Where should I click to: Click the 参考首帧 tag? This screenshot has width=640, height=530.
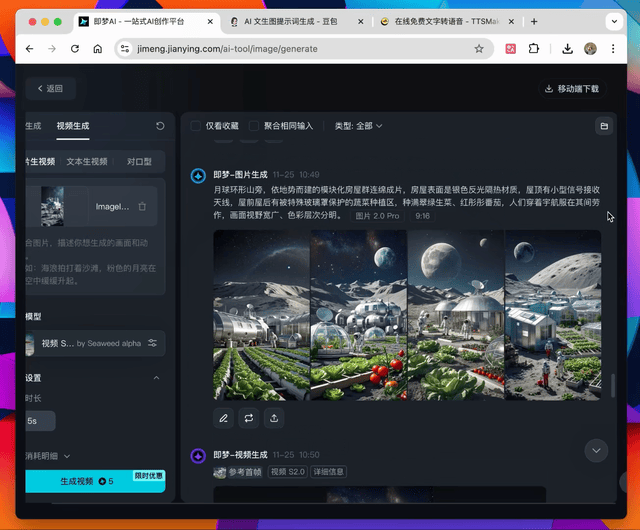[x=238, y=472]
